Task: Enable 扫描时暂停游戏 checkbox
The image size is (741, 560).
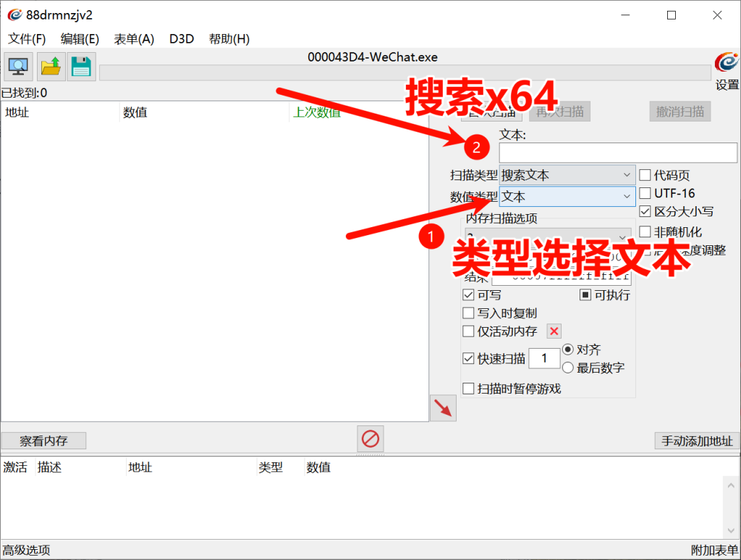Action: point(468,389)
